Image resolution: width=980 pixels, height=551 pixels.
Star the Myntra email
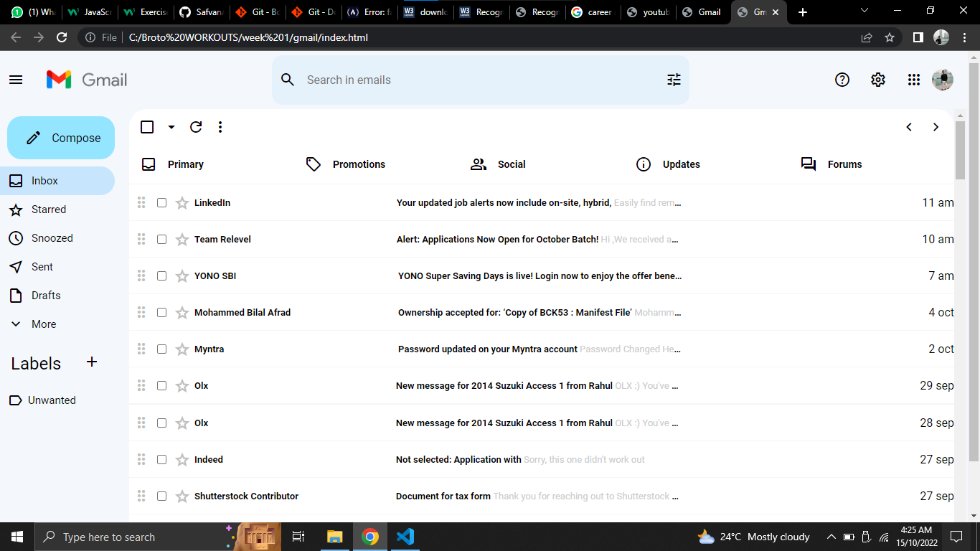point(182,349)
